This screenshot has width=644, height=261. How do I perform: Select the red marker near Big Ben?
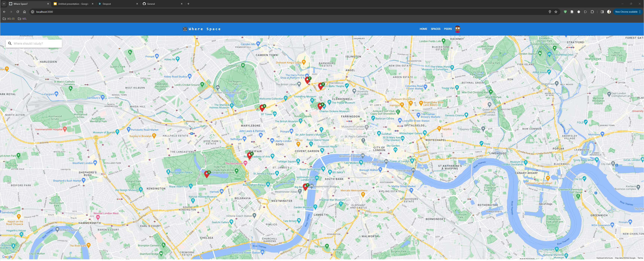[x=305, y=187]
